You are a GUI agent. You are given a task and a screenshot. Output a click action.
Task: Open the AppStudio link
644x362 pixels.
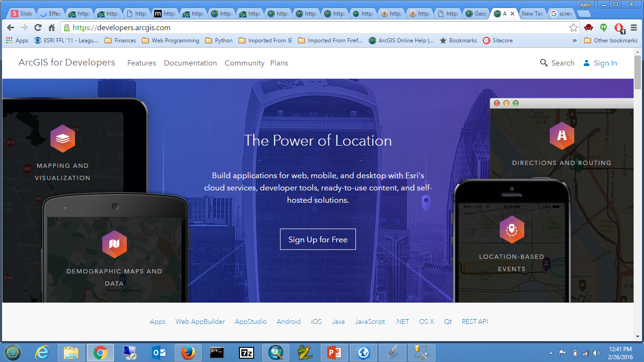pos(251,321)
